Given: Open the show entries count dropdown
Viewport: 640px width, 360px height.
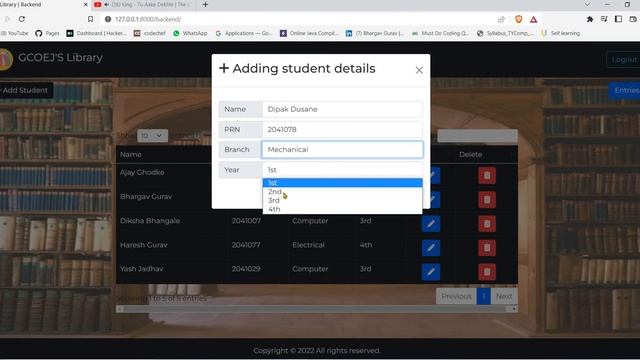Looking at the screenshot, I should pos(152,136).
